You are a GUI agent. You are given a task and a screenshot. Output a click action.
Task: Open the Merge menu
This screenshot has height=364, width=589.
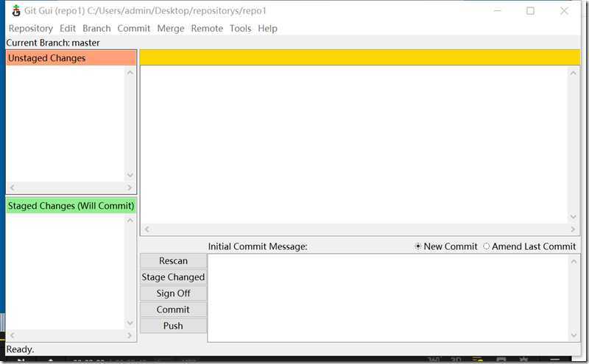(x=171, y=29)
